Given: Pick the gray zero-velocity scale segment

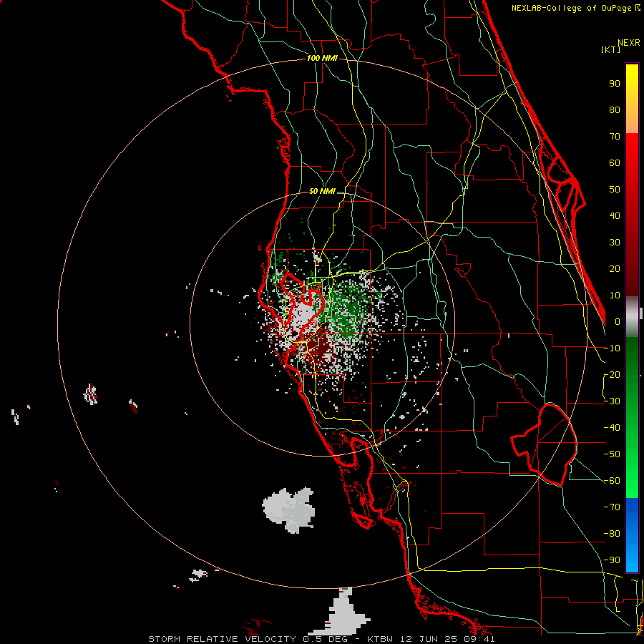Looking at the screenshot, I should coord(632,317).
